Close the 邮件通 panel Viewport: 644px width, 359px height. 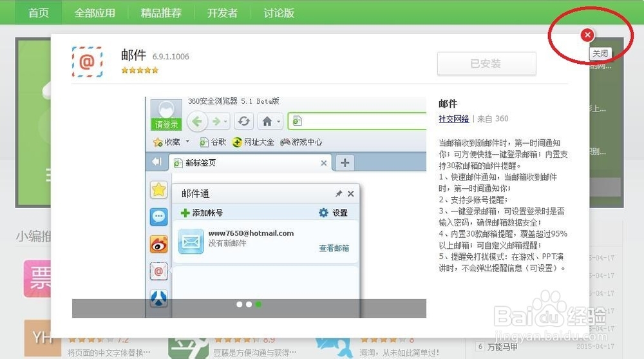coord(351,194)
